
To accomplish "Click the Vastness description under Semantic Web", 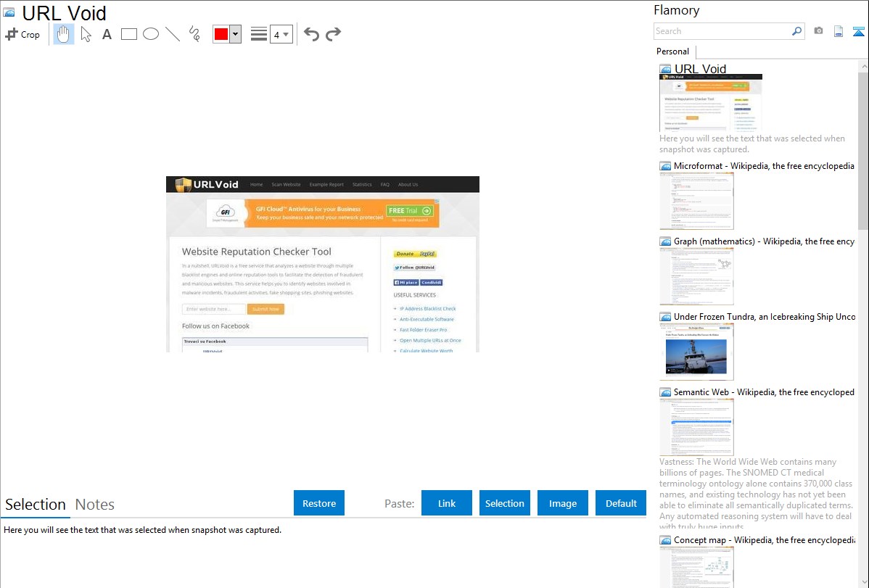I will coord(757,494).
